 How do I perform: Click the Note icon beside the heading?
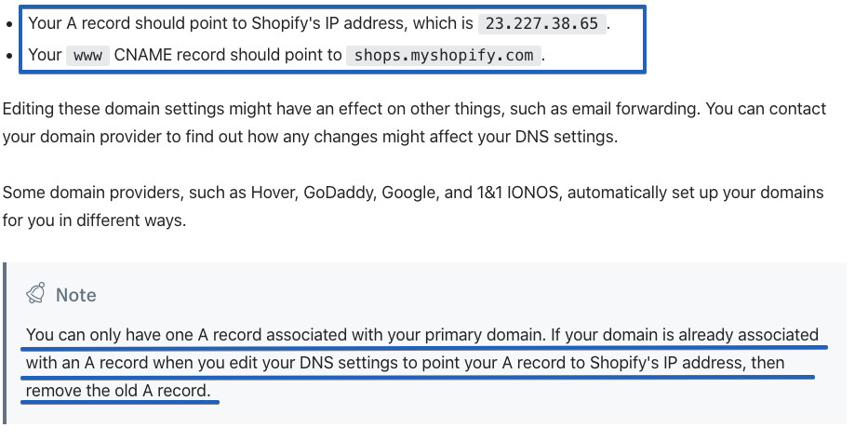(x=36, y=294)
